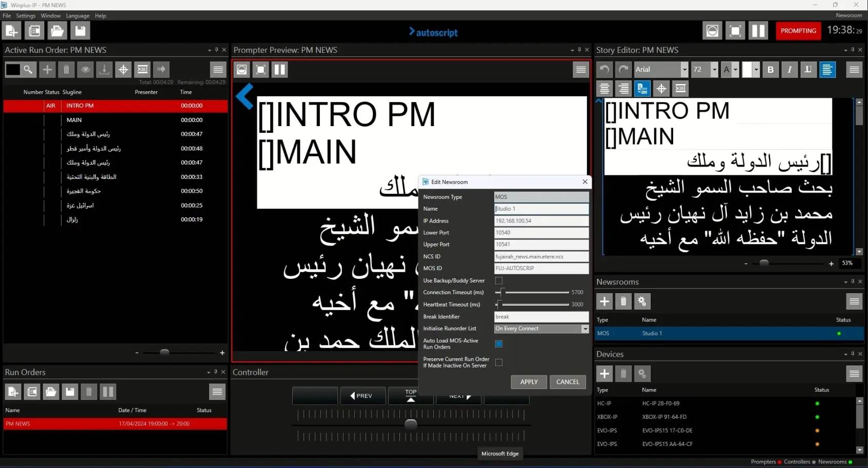The image size is (868, 468).
Task: Click the search icon in Active Run Order
Action: click(28, 70)
